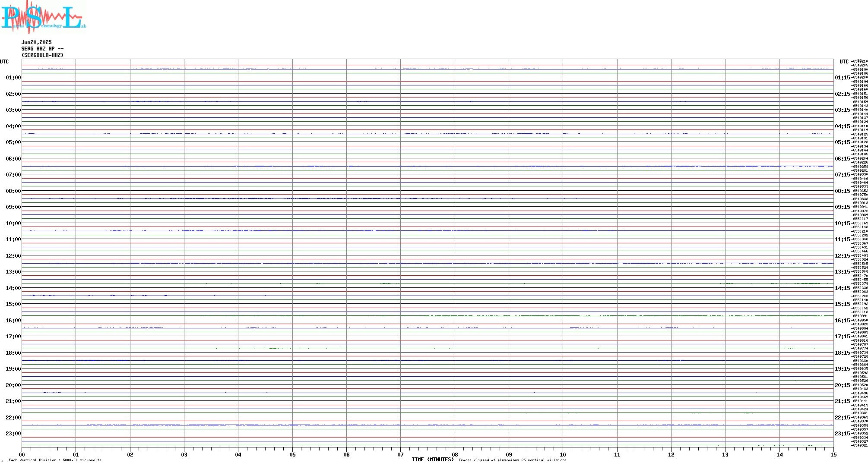
Task: Click the "01:15" end-time label
Action: click(843, 78)
